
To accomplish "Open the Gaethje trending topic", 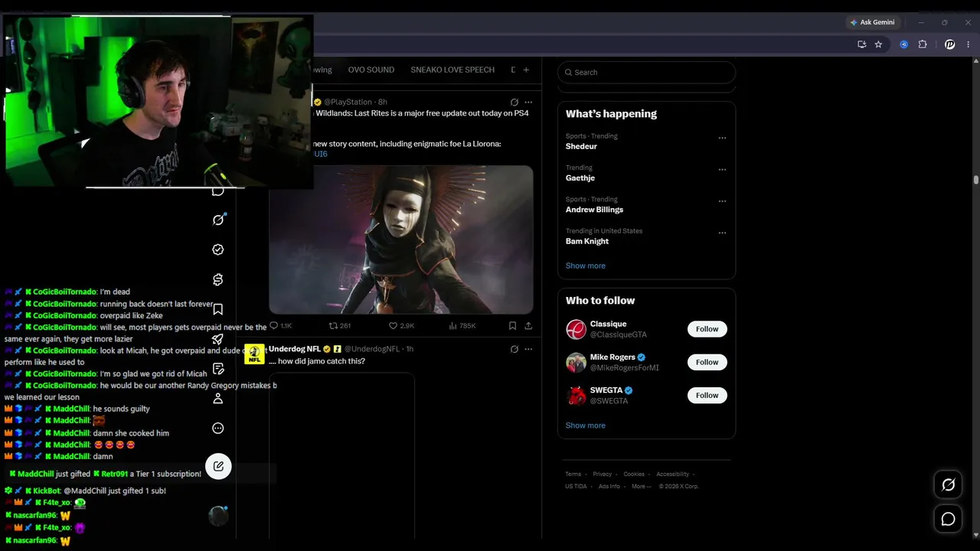I will pos(580,178).
